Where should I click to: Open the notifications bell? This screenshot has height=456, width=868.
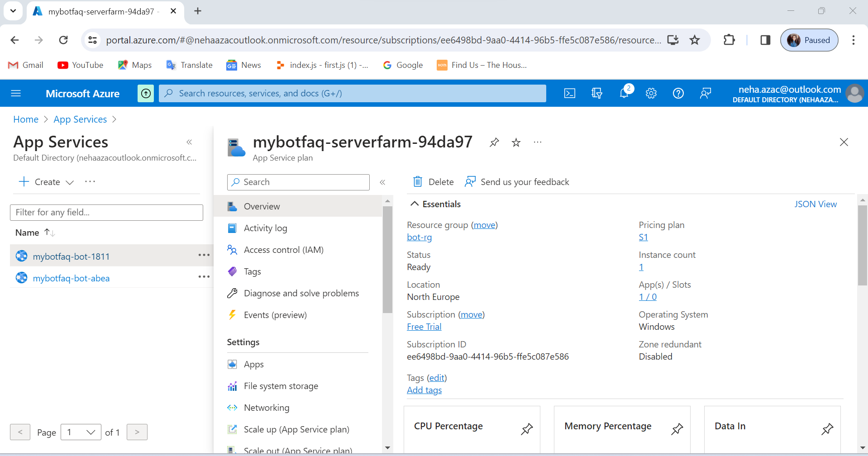pyautogui.click(x=624, y=93)
